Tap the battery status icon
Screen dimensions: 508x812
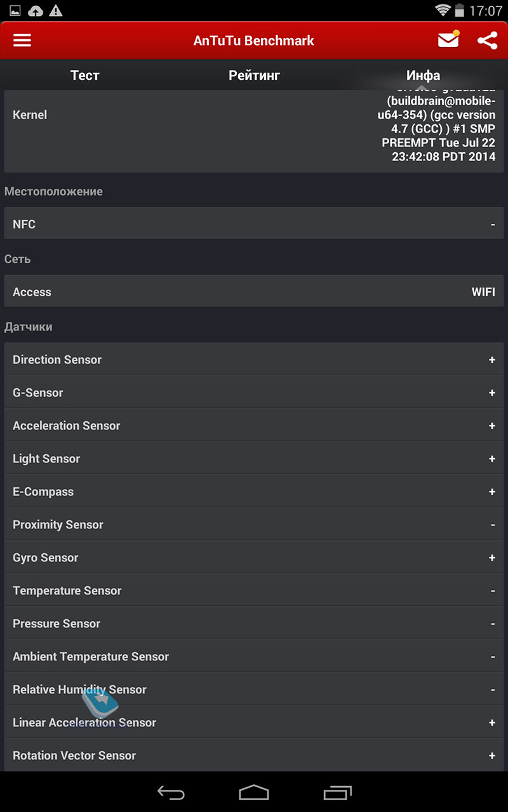tap(460, 10)
